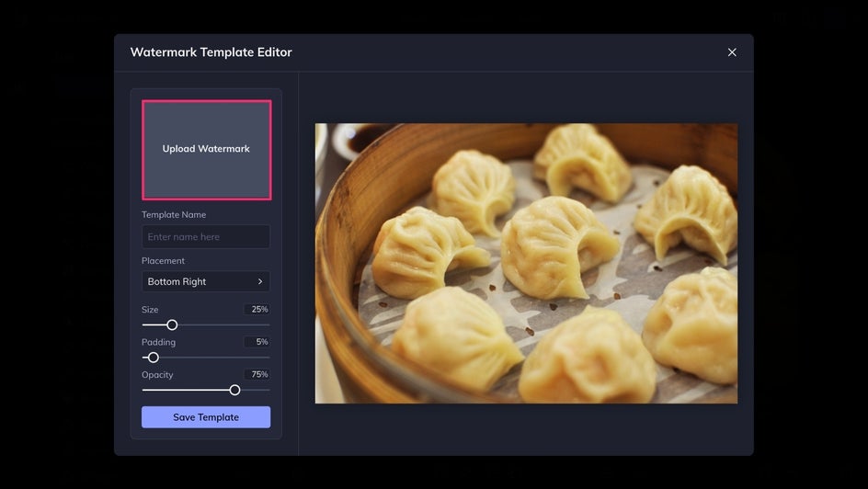The height and width of the screenshot is (489, 868).
Task: Click the dumpling preview image
Action: pyautogui.click(x=526, y=263)
